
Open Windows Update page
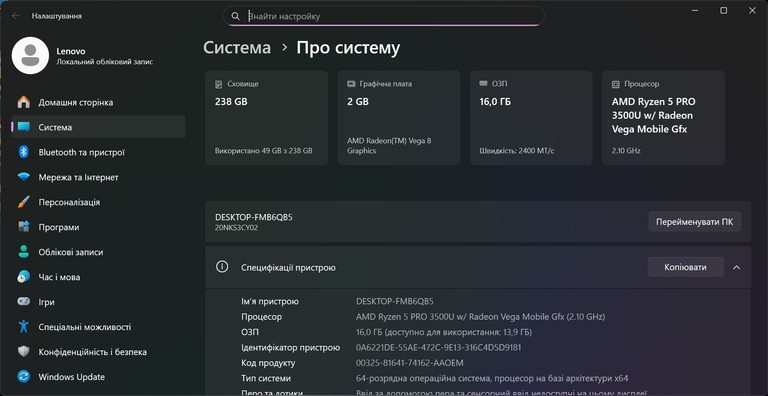point(98,376)
